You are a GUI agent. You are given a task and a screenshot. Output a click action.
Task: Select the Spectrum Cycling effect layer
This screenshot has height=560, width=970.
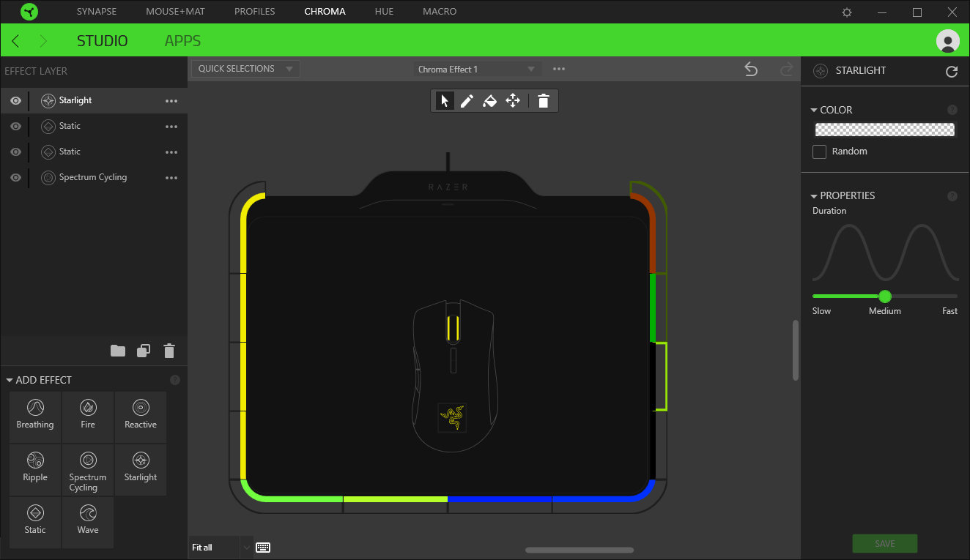pyautogui.click(x=94, y=178)
